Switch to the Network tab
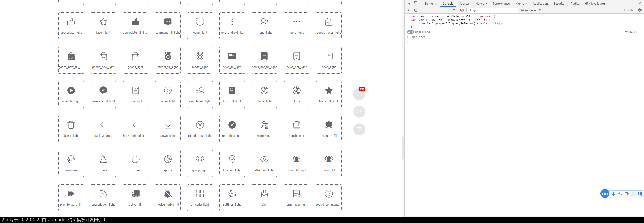Image resolution: width=644 pixels, height=223 pixels. pyautogui.click(x=481, y=4)
